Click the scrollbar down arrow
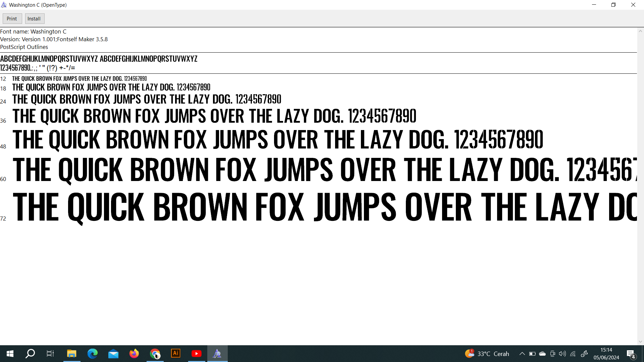 (x=640, y=342)
